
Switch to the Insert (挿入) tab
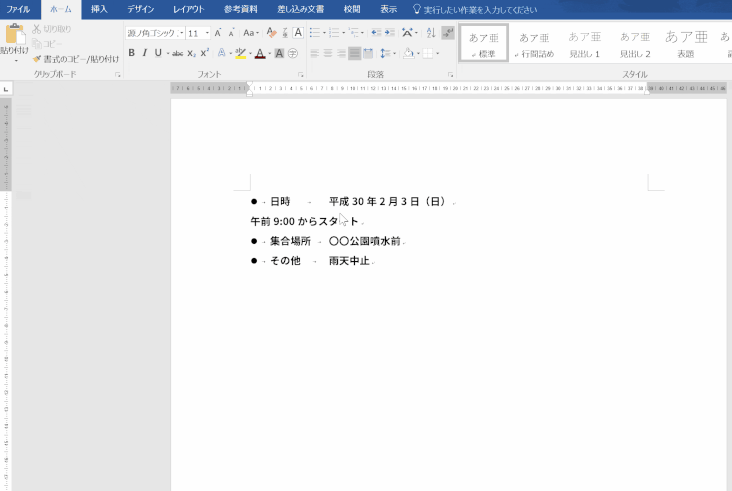coord(99,9)
